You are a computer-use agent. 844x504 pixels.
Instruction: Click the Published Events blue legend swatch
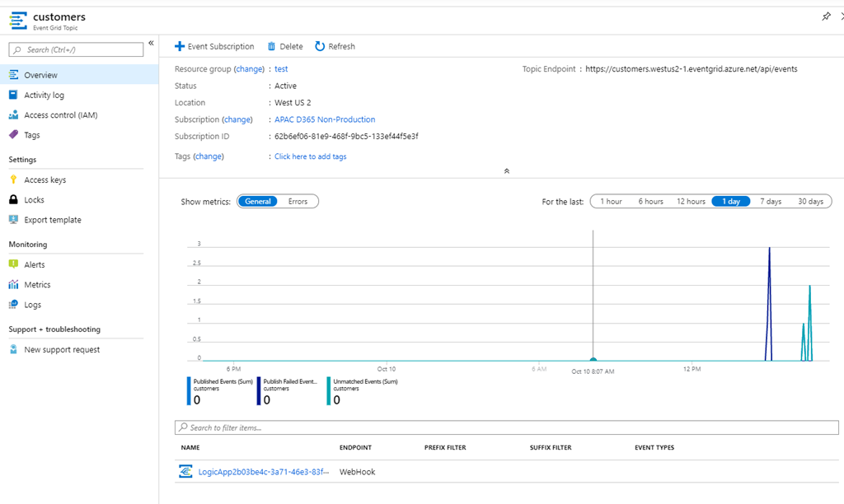[x=189, y=390]
